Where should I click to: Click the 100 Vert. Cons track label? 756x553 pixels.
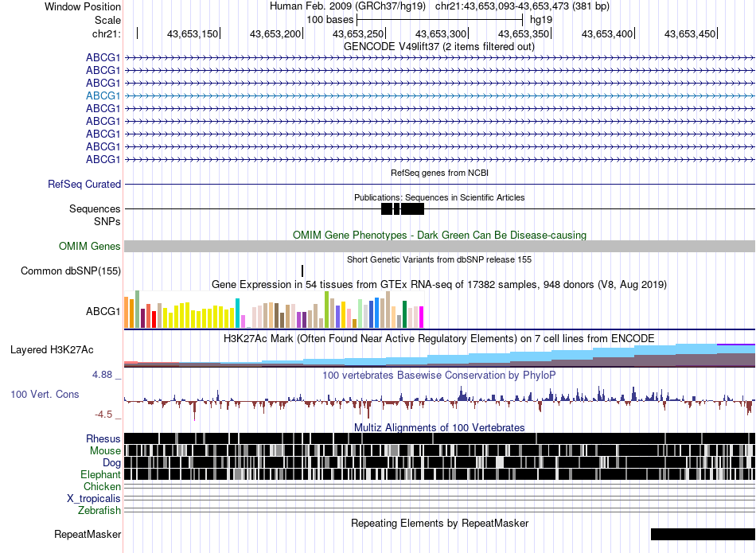(45, 395)
